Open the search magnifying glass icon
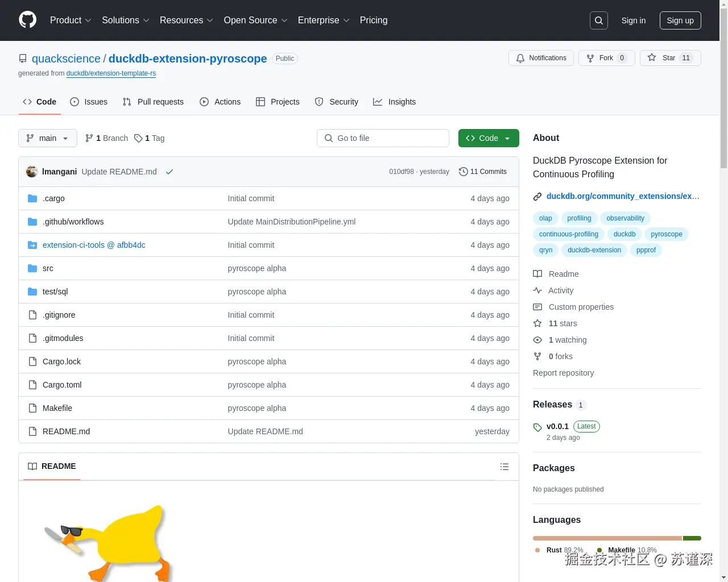 point(598,20)
